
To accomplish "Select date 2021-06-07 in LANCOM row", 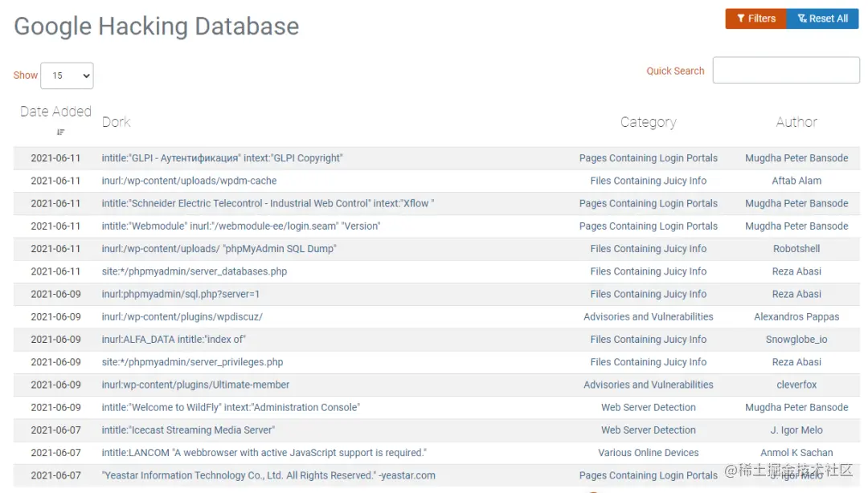I will (x=55, y=453).
